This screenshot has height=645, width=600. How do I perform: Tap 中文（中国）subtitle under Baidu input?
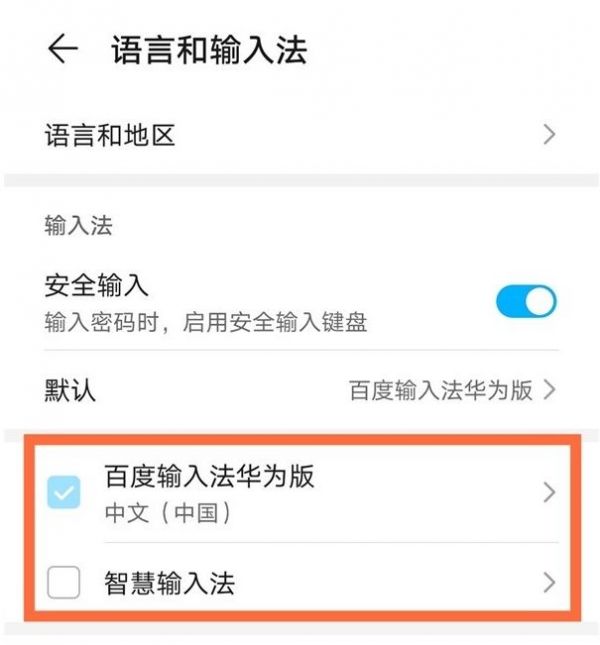pyautogui.click(x=168, y=513)
